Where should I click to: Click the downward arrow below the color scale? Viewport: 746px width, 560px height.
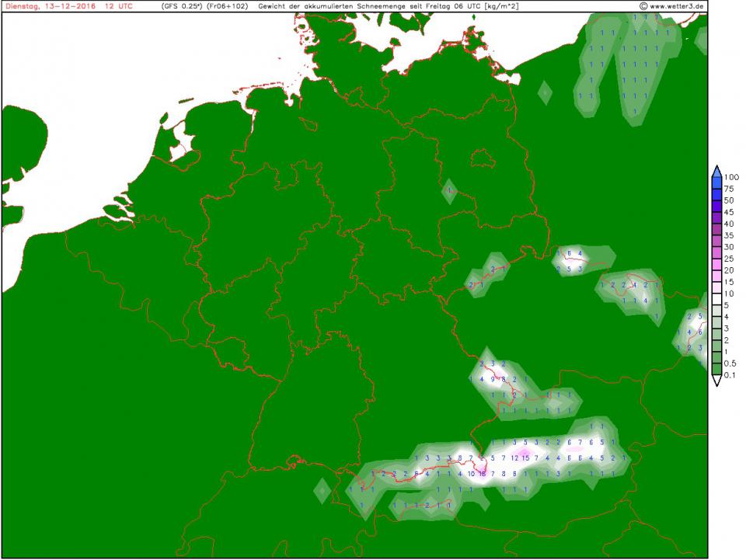click(716, 382)
